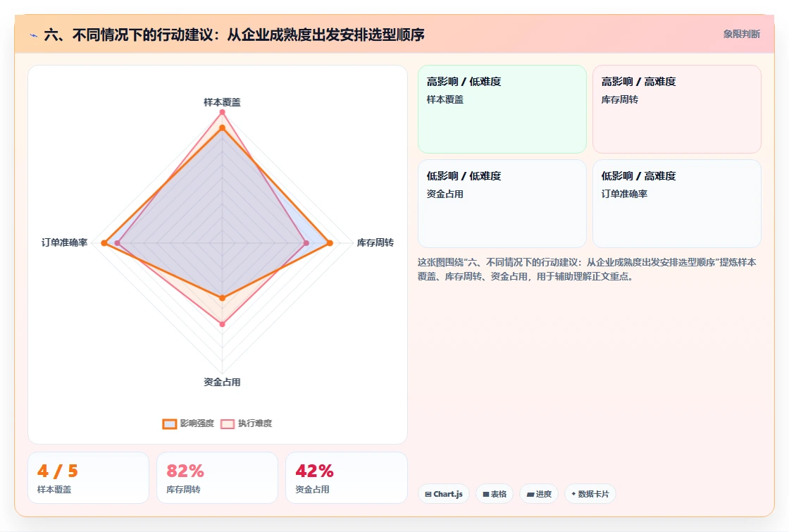The width and height of the screenshot is (789, 532).
Task: Click the 影响强度 legend text
Action: [x=197, y=423]
